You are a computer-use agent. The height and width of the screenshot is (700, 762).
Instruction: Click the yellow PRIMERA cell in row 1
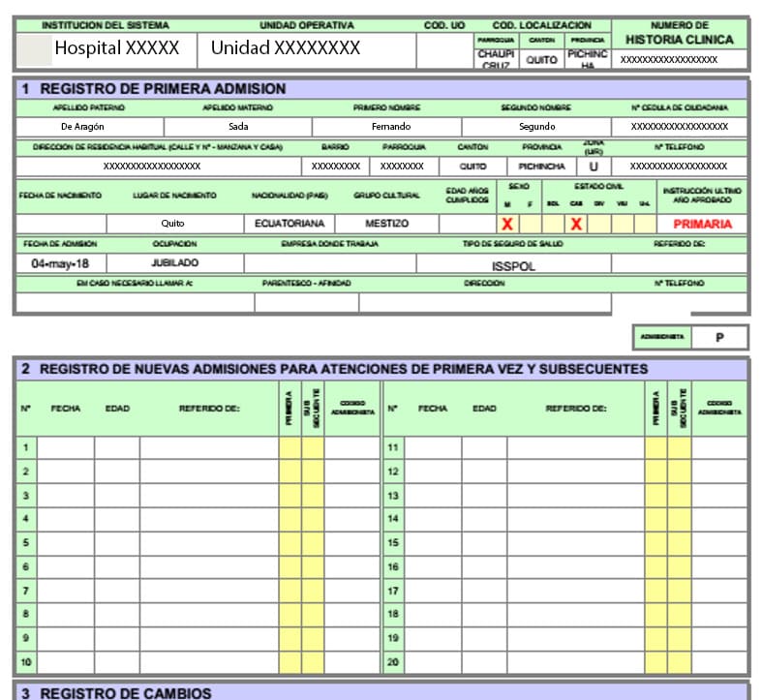point(290,447)
